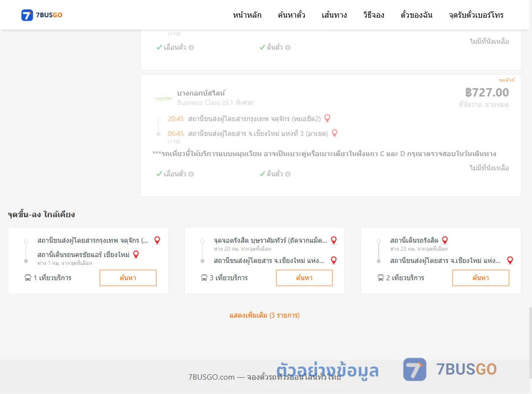Click destination map pin in 2 เที่ยวบริการ card
Image resolution: width=532 pixels, height=394 pixels.
point(510,261)
